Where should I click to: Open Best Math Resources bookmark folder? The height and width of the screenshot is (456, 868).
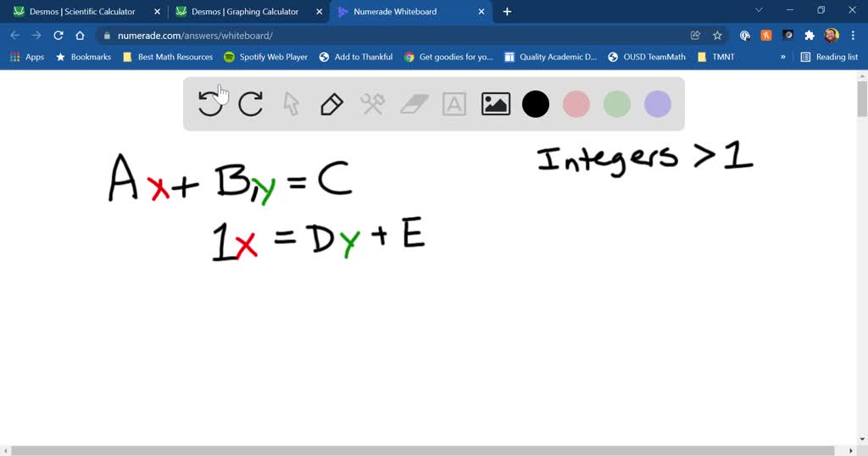click(168, 57)
